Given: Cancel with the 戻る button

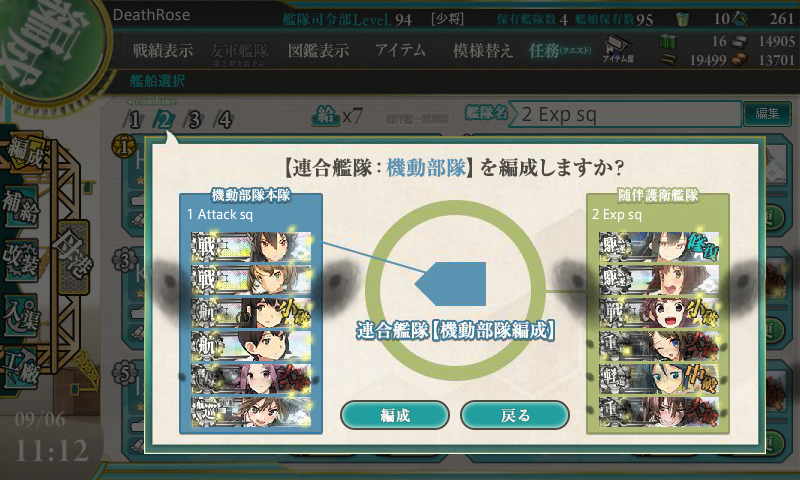Looking at the screenshot, I should tap(515, 415).
